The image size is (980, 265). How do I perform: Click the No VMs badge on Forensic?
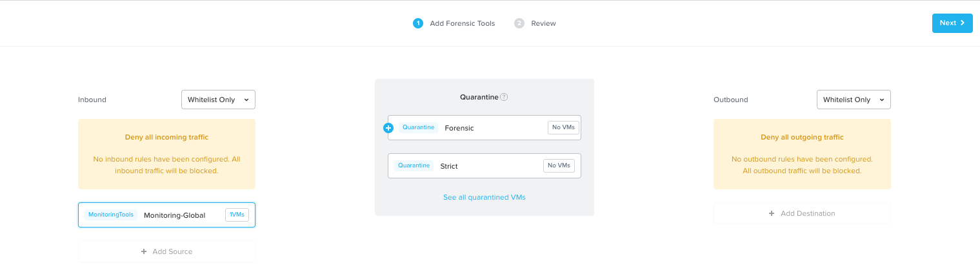tap(563, 127)
